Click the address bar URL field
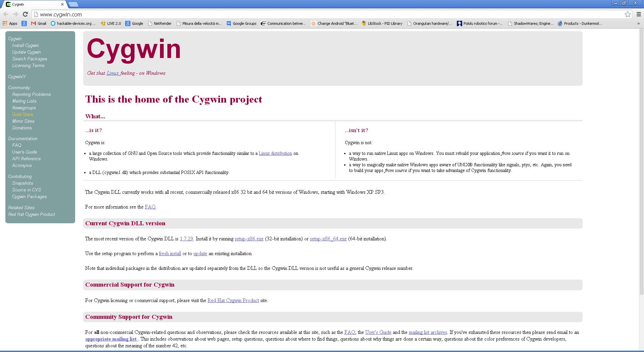Screen dimensions: 644x352 pos(329,14)
